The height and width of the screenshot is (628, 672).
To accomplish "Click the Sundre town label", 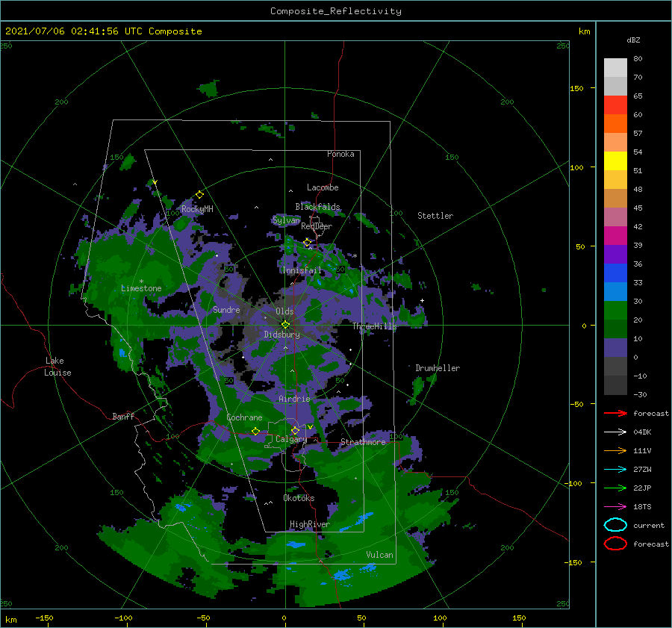I will [x=226, y=309].
